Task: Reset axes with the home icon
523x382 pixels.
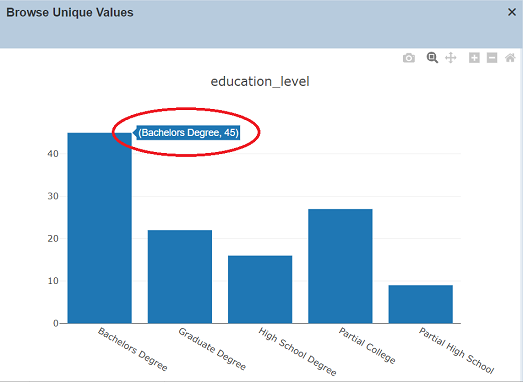Action: point(510,58)
